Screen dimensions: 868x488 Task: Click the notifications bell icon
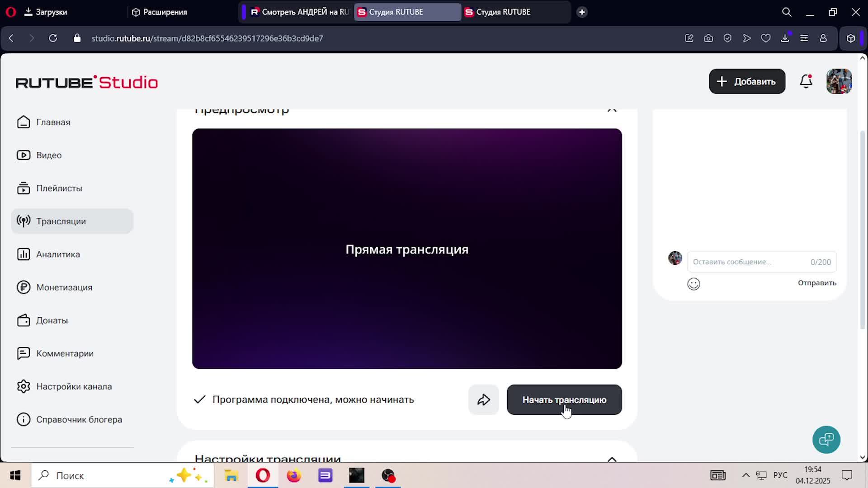click(806, 81)
